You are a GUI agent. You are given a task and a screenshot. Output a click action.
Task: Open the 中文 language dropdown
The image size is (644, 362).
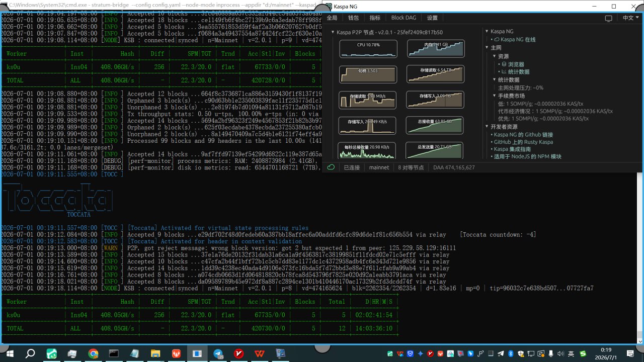[x=630, y=18]
